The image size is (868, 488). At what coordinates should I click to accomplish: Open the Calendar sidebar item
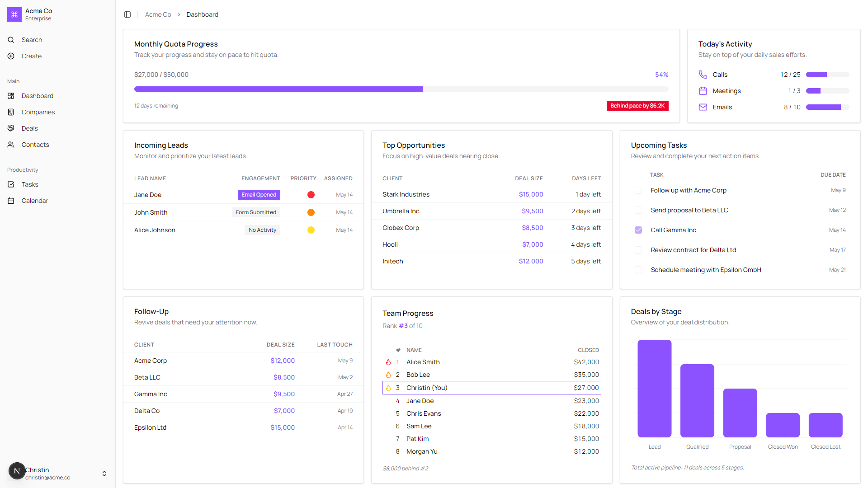coord(58,201)
